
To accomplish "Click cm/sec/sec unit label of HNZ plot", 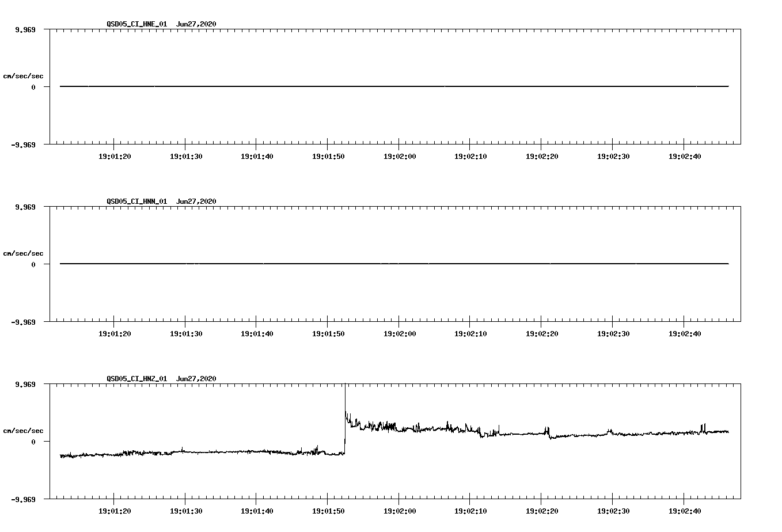I will pyautogui.click(x=23, y=431).
